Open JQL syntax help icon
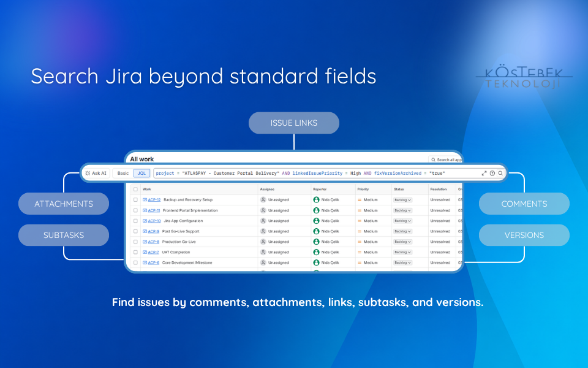The width and height of the screenshot is (588, 368). 492,173
